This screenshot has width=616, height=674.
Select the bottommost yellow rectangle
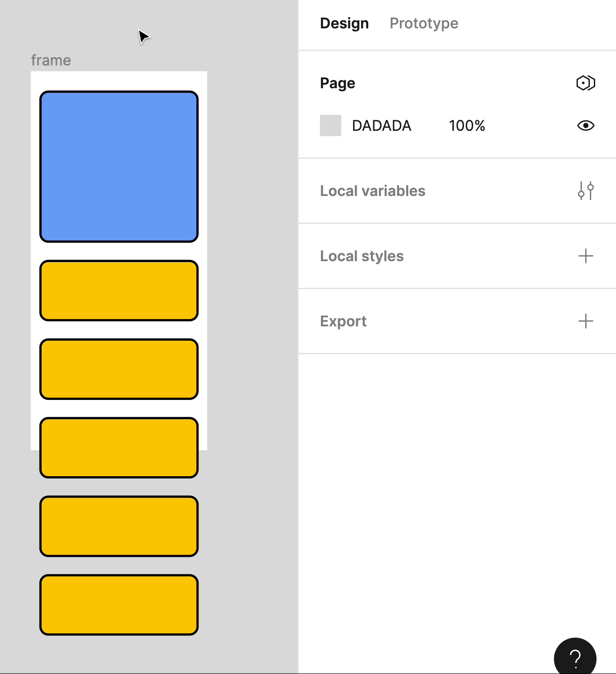point(119,605)
